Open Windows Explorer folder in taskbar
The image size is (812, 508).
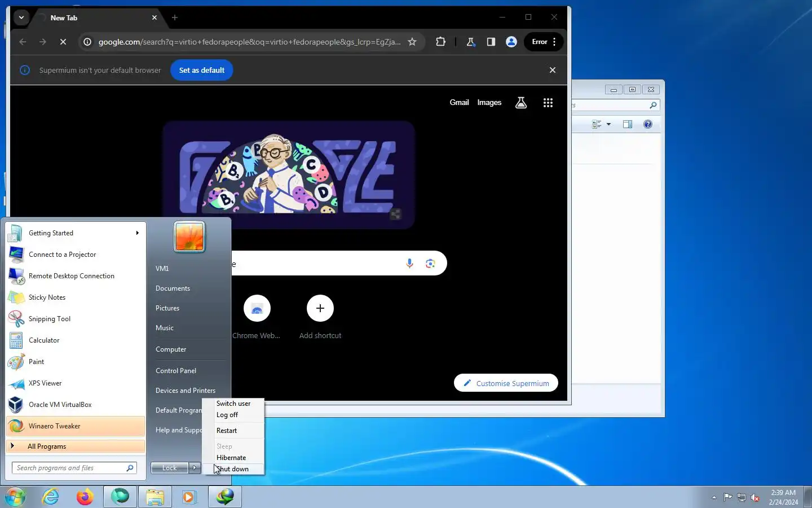coord(155,497)
